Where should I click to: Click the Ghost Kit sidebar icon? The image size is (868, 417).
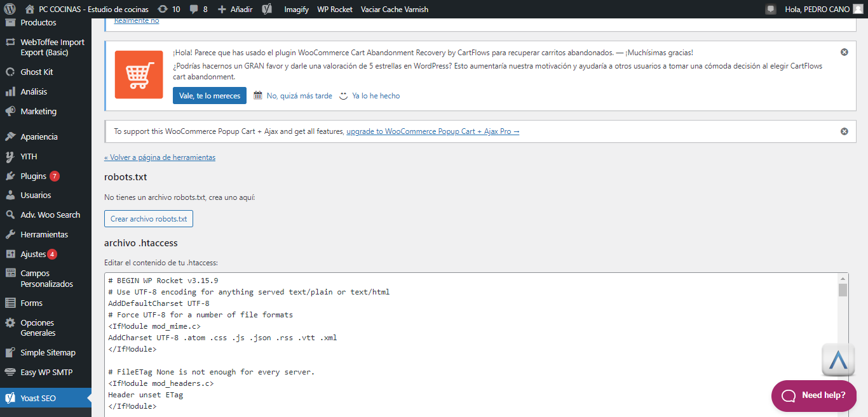click(10, 72)
